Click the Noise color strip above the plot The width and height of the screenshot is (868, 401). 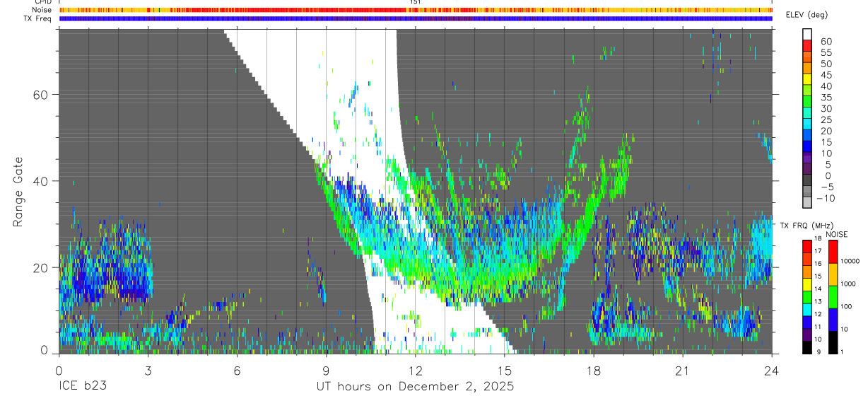click(x=415, y=10)
